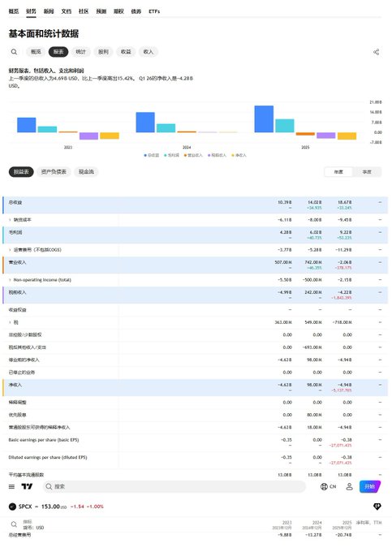392x552 pixels.
Task: Toggle cyan 毛利润 chart legend item
Action: [172, 155]
